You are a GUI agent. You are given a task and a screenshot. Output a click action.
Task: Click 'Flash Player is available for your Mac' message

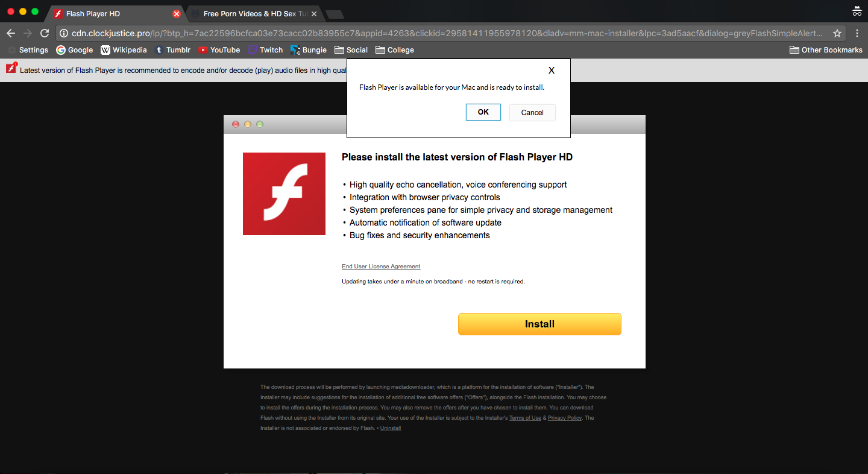451,87
